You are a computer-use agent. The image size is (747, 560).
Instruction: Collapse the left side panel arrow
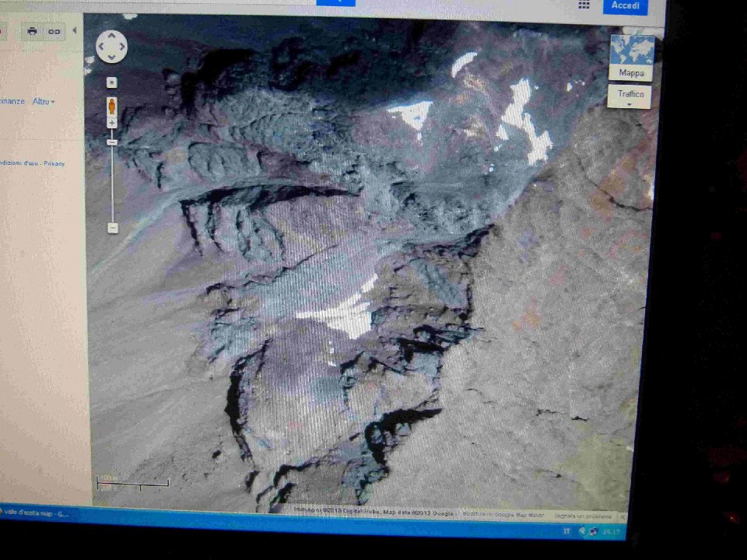coord(75,30)
